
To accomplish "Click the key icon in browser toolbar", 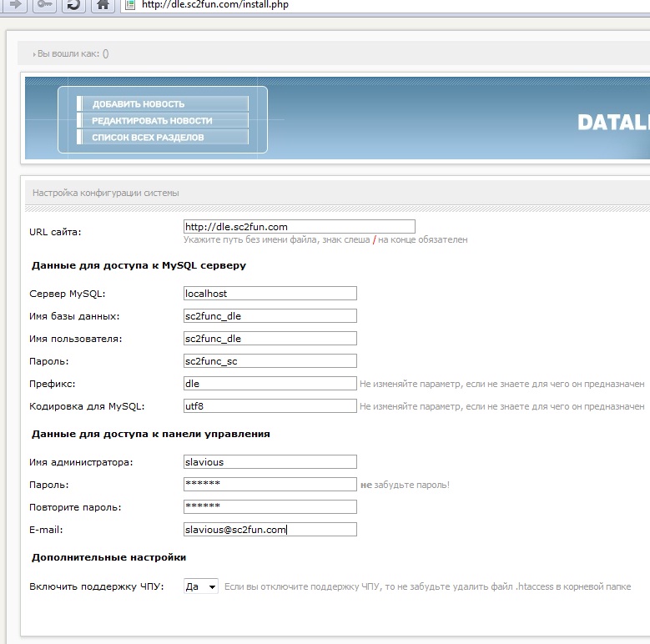I will (x=44, y=5).
